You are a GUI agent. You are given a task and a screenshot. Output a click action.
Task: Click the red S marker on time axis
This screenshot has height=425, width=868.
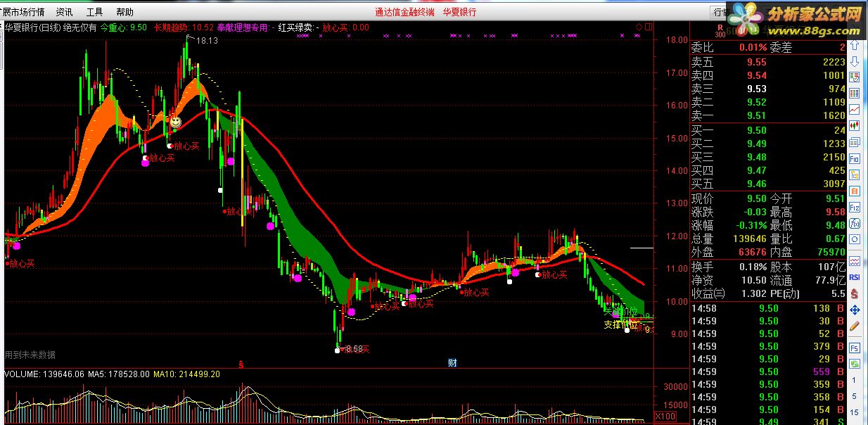point(241,364)
